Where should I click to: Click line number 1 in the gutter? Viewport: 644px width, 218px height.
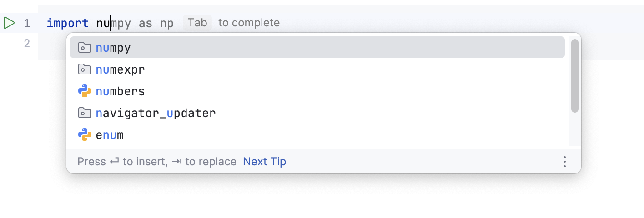point(27,23)
